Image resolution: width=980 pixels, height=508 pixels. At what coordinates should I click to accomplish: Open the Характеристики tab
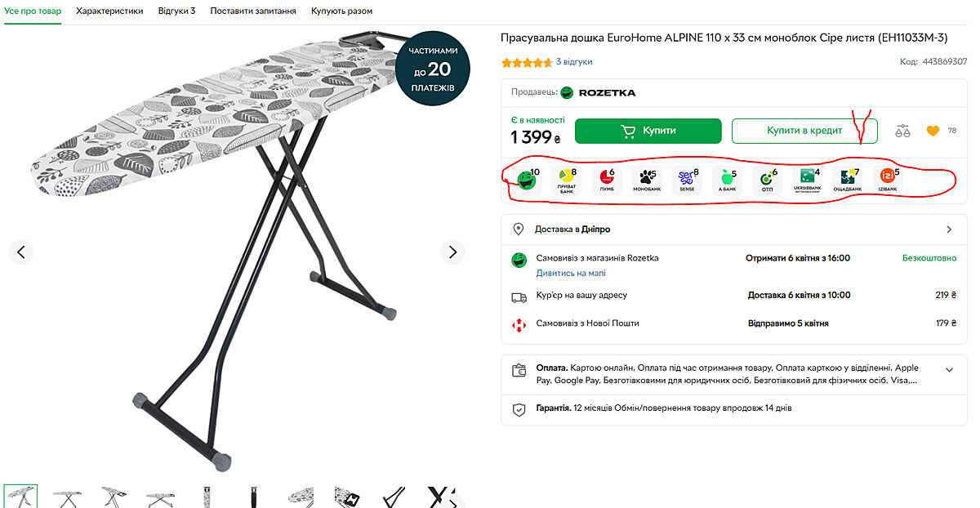tap(109, 11)
